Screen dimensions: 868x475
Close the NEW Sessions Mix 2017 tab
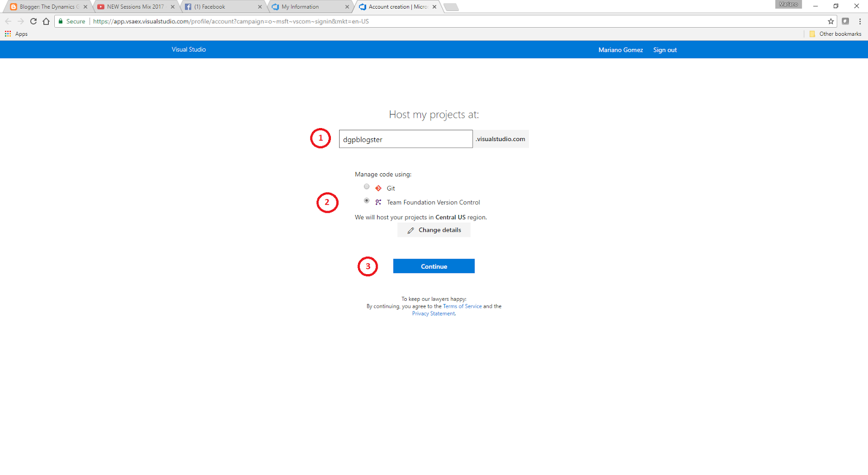click(x=173, y=7)
